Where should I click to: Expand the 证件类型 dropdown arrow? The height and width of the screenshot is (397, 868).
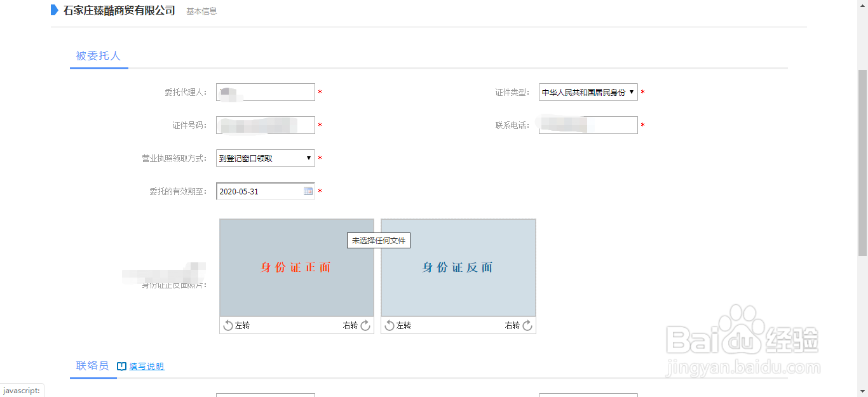click(632, 91)
